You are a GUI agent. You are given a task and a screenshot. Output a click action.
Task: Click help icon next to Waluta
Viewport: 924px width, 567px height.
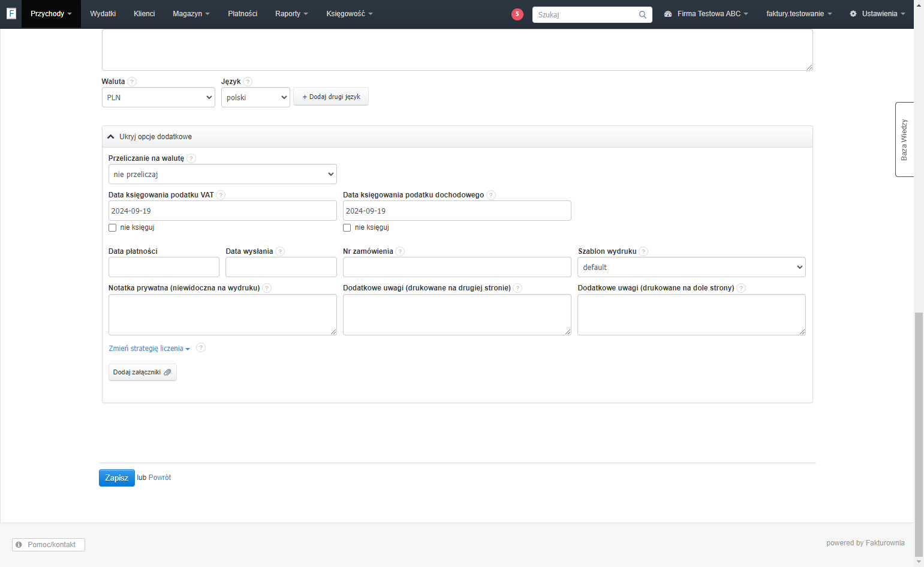click(132, 82)
